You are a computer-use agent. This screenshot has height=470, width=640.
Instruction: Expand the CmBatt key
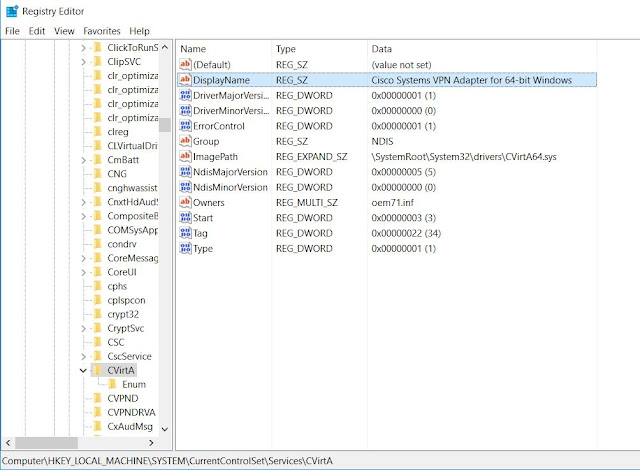tap(83, 160)
